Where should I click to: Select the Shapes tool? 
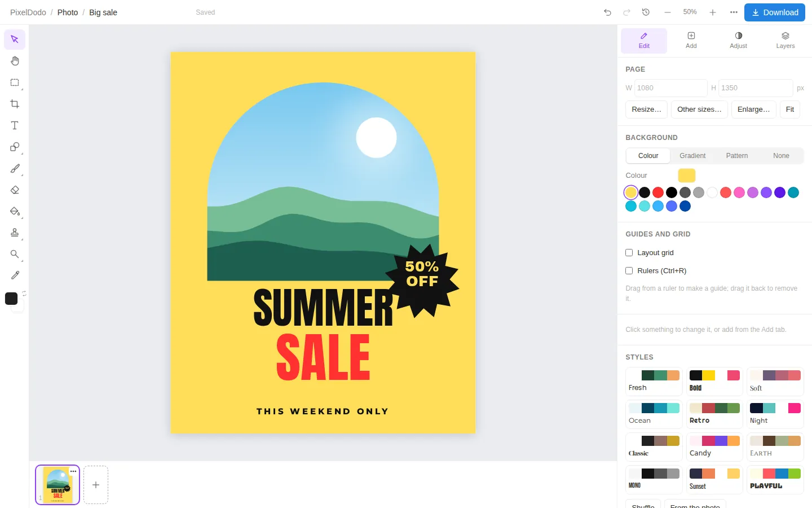coord(15,147)
